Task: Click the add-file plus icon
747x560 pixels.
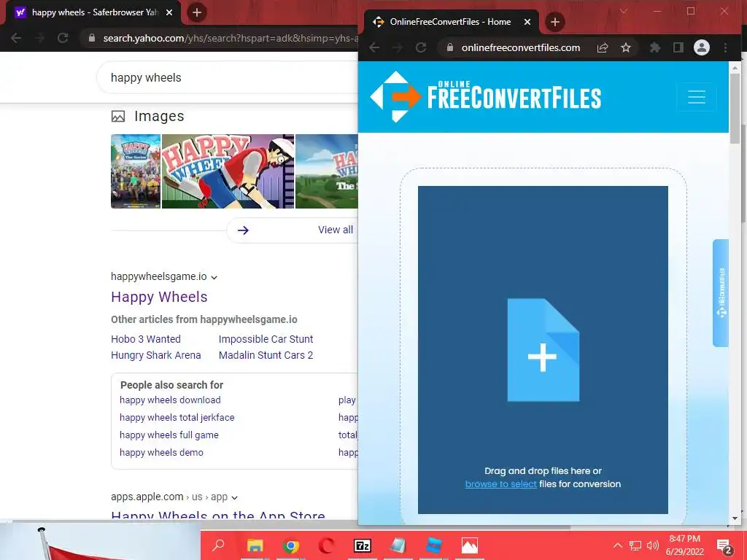Action: coord(543,350)
